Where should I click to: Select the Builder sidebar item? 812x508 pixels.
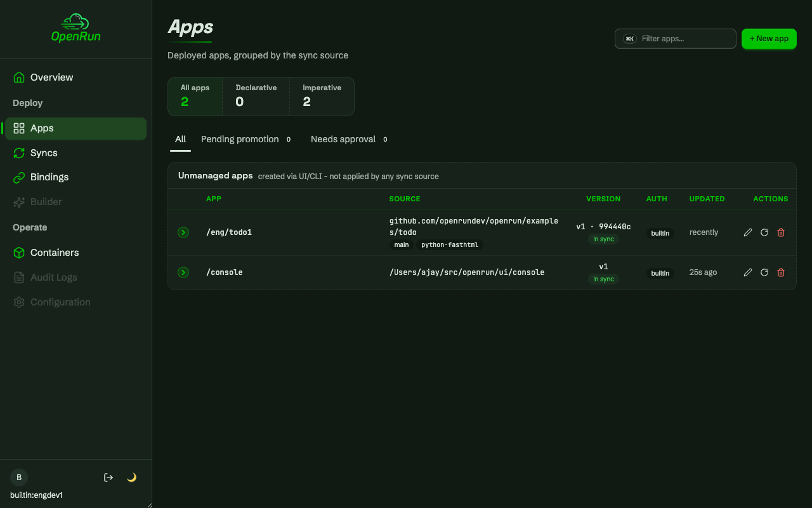point(75,202)
